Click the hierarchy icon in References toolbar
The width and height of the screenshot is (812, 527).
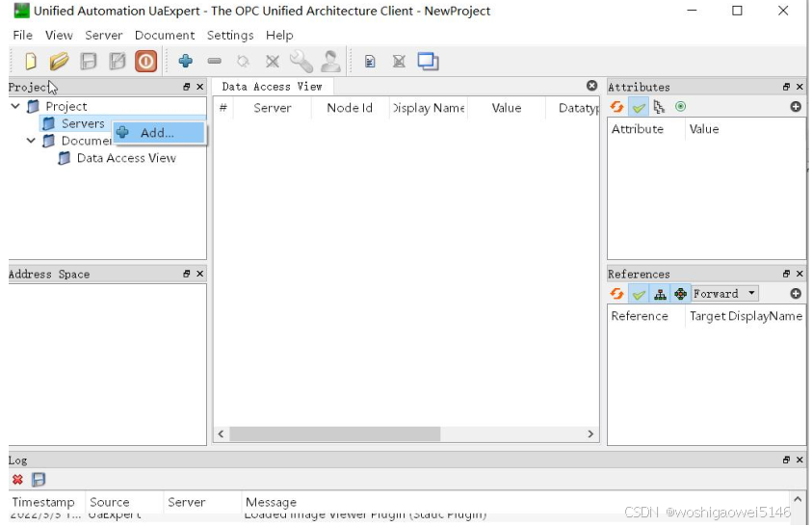660,295
